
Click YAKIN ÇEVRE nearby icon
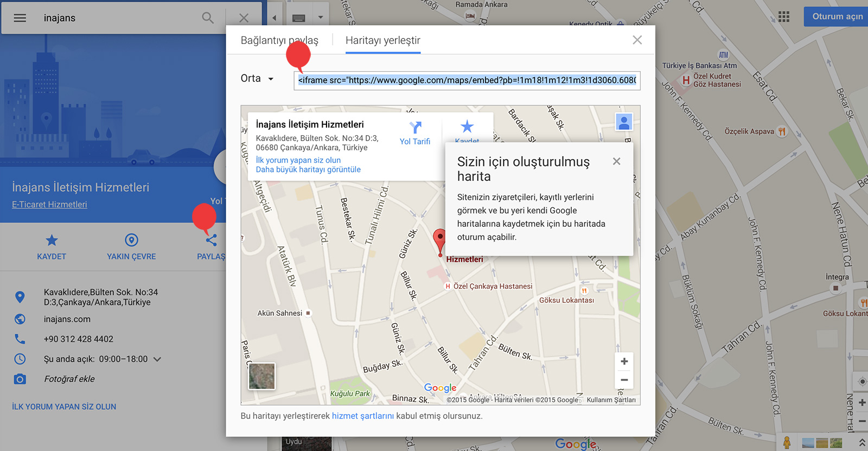131,240
